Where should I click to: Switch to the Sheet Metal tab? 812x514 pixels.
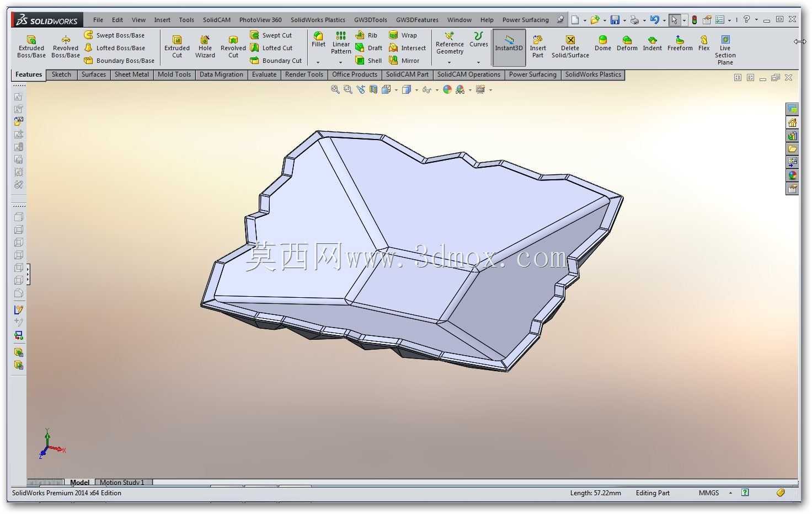coord(132,74)
